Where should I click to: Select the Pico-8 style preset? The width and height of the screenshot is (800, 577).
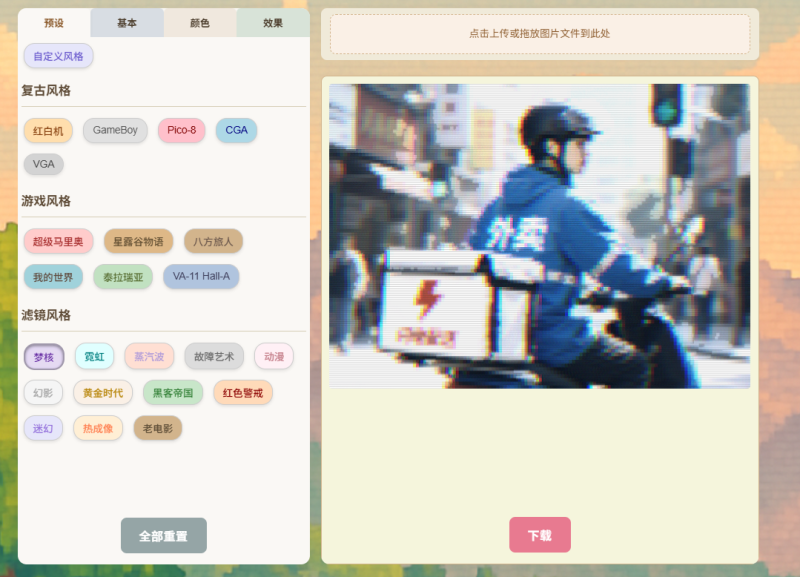(x=181, y=130)
